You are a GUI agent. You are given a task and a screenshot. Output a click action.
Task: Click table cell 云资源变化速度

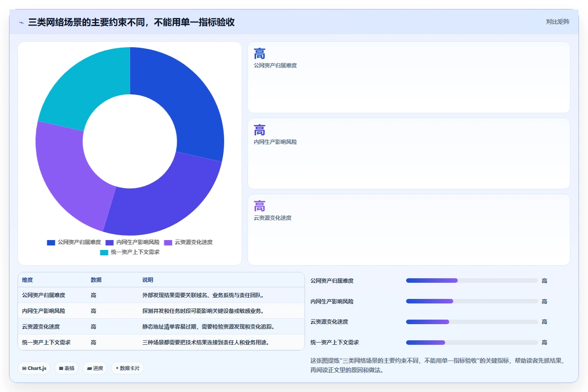click(41, 327)
